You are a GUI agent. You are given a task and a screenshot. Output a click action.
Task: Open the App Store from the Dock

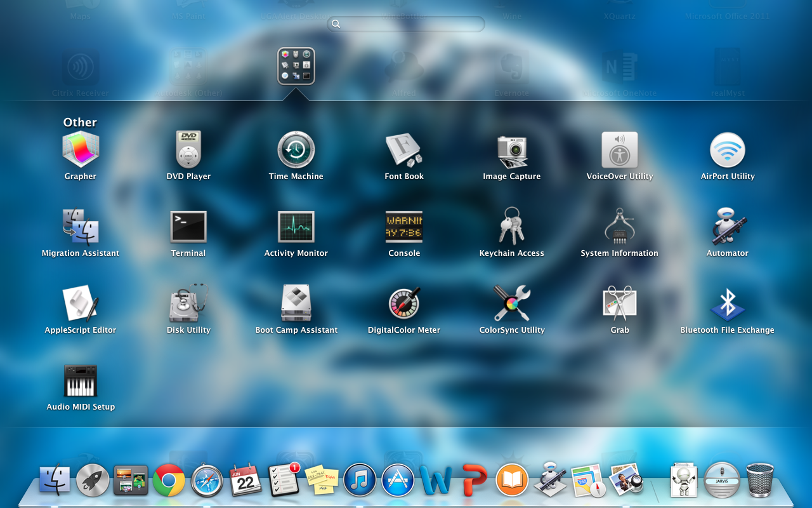pyautogui.click(x=398, y=480)
